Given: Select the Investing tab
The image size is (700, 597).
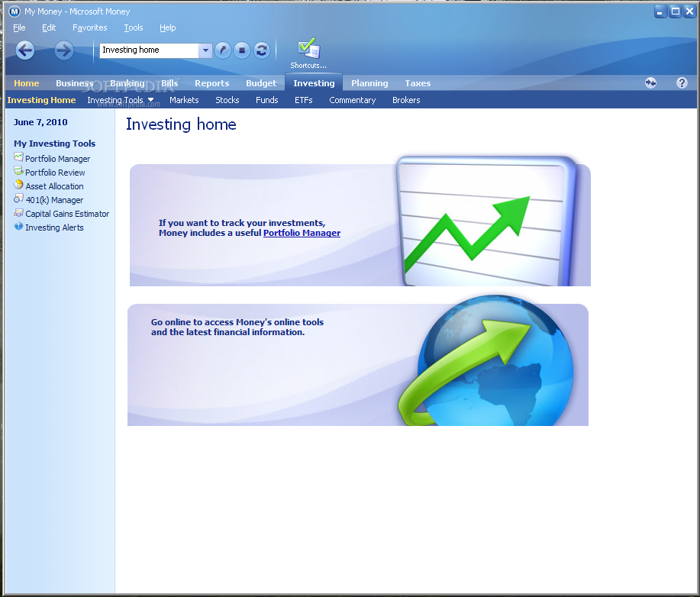Looking at the screenshot, I should click(x=314, y=83).
